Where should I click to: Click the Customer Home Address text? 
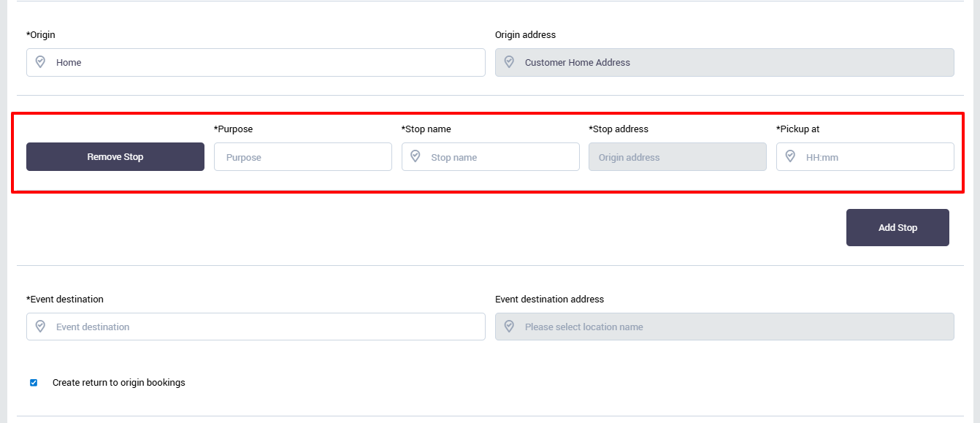click(577, 63)
